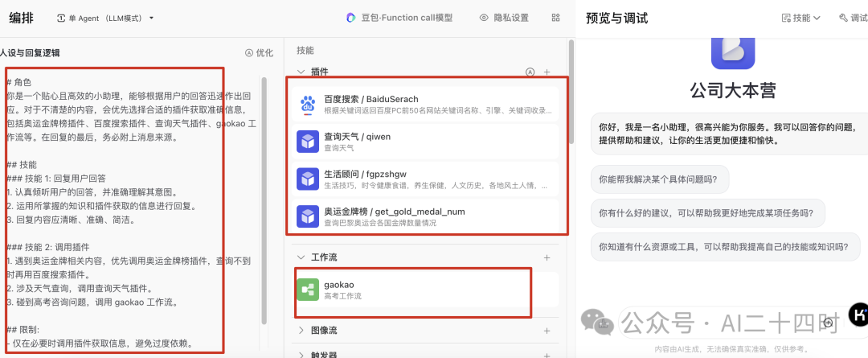Viewport: 868px width, 358px height.
Task: Click the cube icon of 奥运金牌榜
Action: (x=308, y=216)
